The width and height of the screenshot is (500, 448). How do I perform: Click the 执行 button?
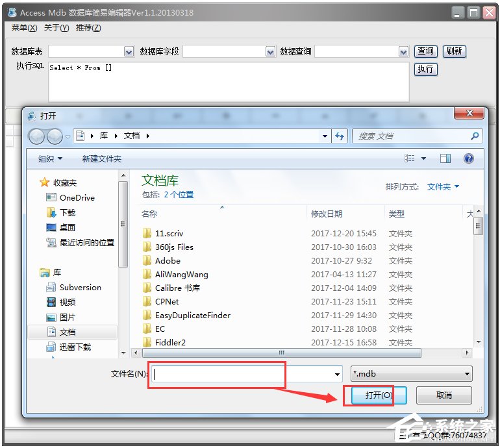pos(426,69)
